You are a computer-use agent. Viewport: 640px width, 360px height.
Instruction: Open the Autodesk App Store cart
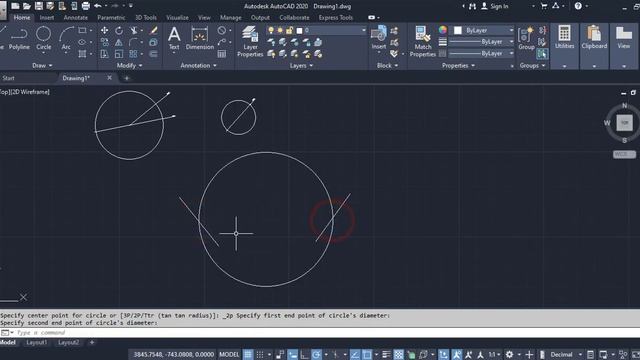[544, 6]
